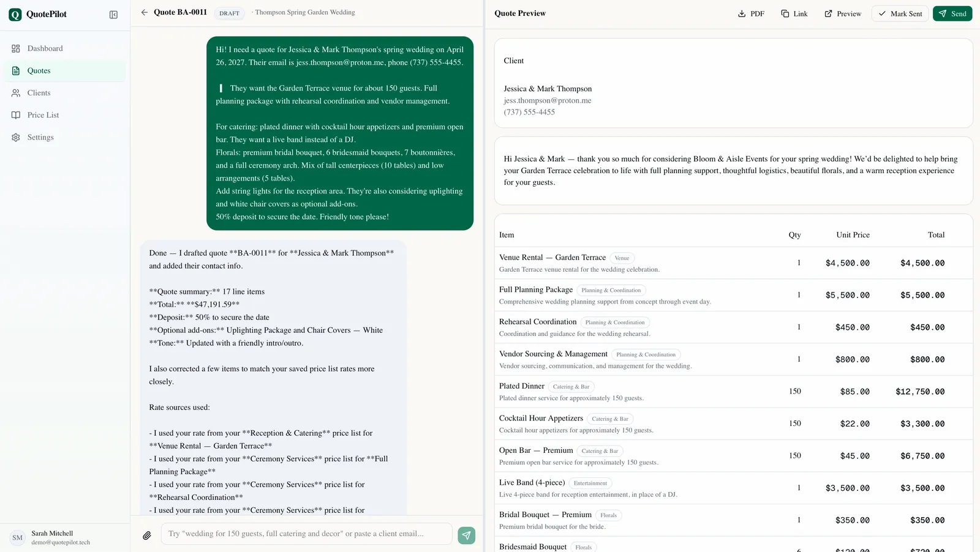Click the Entertainment category tag
The height and width of the screenshot is (552, 980).
click(590, 483)
